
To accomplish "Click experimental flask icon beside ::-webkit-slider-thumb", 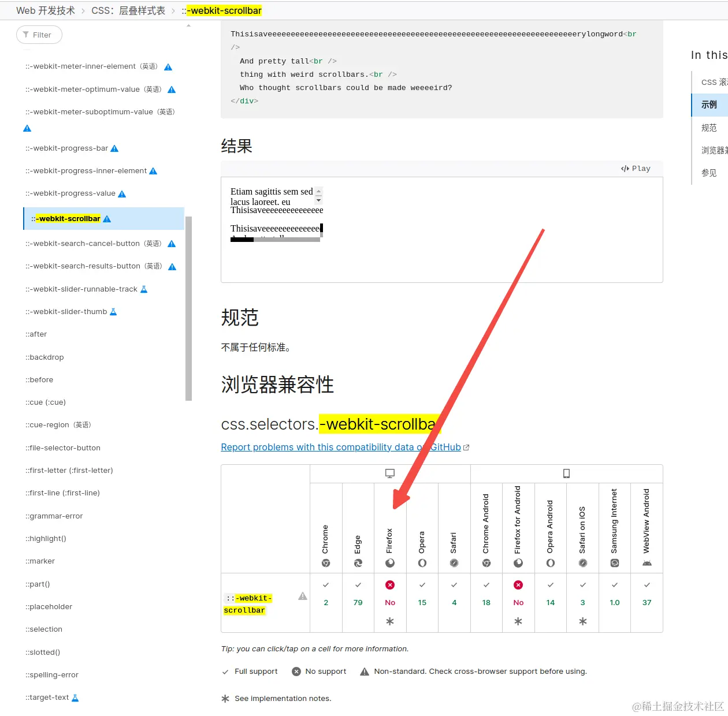I will [113, 312].
